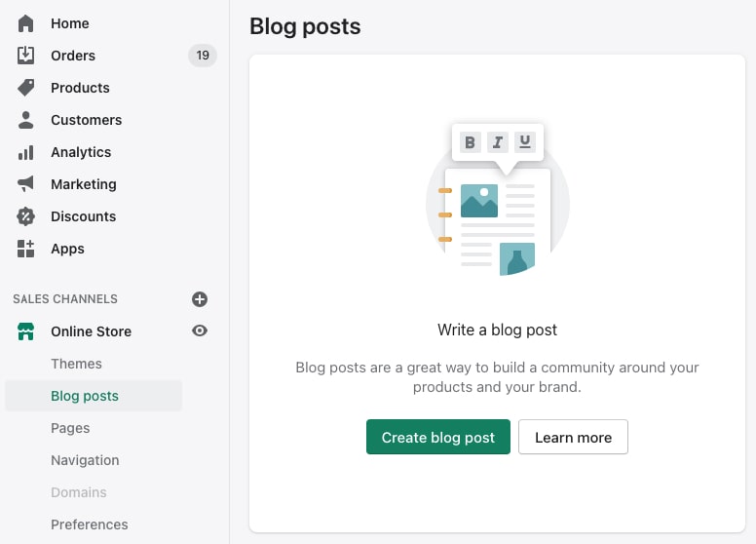Click the Create blog post button
This screenshot has width=756, height=544.
coord(438,438)
